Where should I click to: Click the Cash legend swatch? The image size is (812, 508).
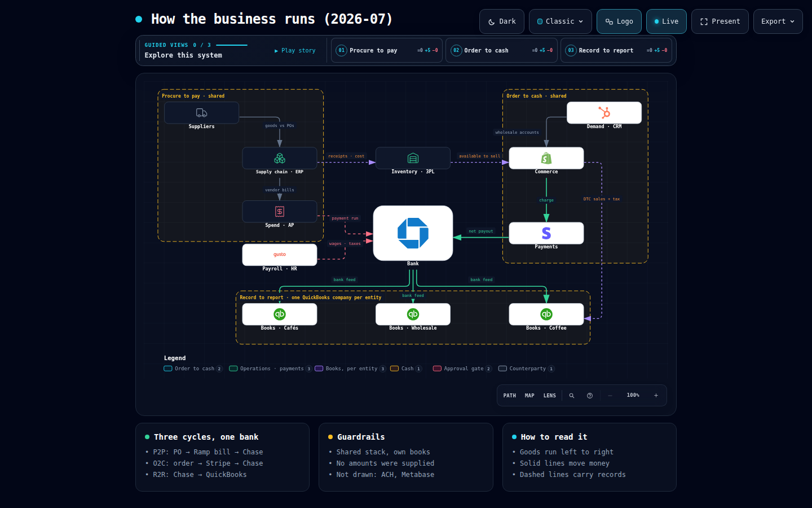[x=395, y=369]
